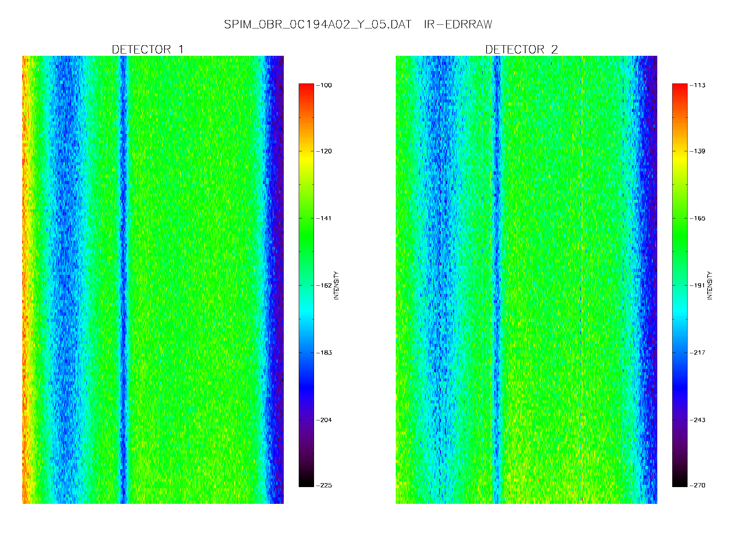This screenshot has height=560, width=747.
Task: Click the -139 tick label
Action: 697,151
